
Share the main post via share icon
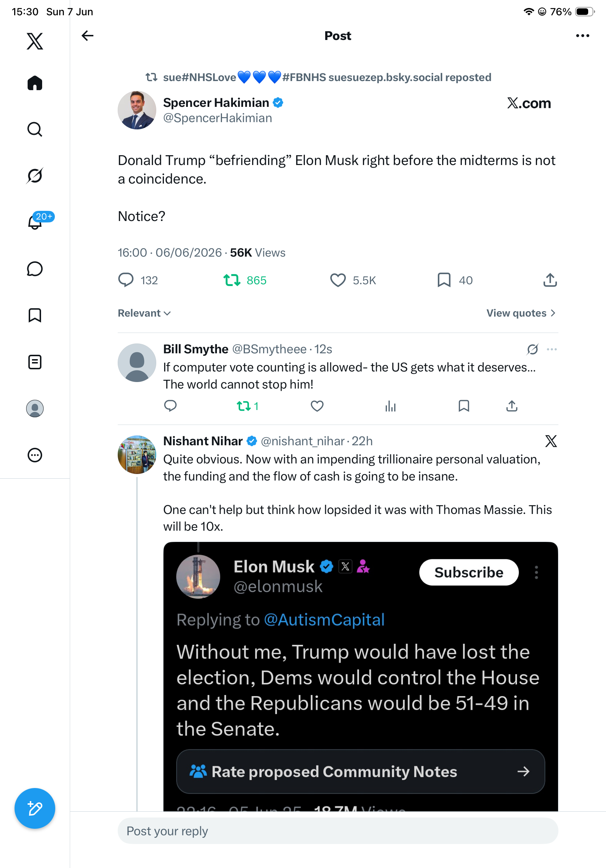550,280
